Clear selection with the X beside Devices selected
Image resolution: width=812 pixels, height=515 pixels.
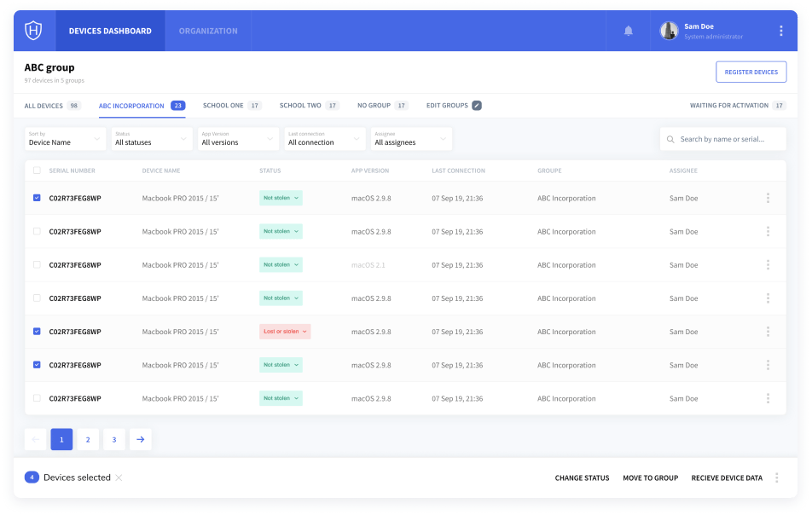click(119, 477)
